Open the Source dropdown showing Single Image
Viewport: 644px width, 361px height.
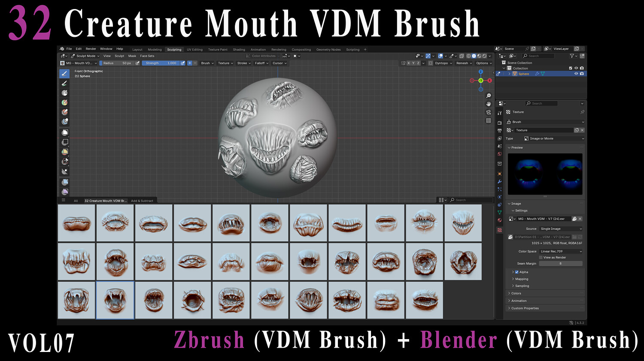tap(561, 229)
